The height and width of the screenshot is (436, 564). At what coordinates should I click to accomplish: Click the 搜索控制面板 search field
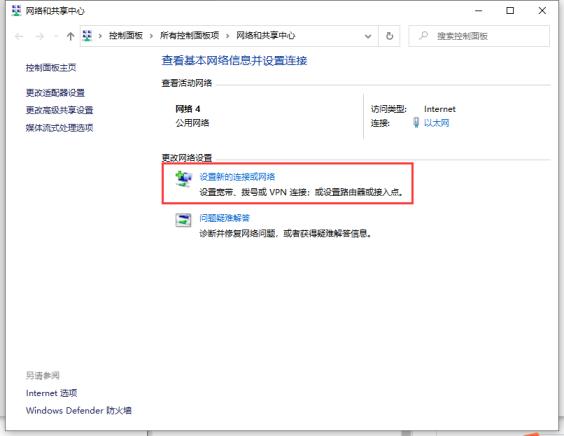pyautogui.click(x=479, y=36)
